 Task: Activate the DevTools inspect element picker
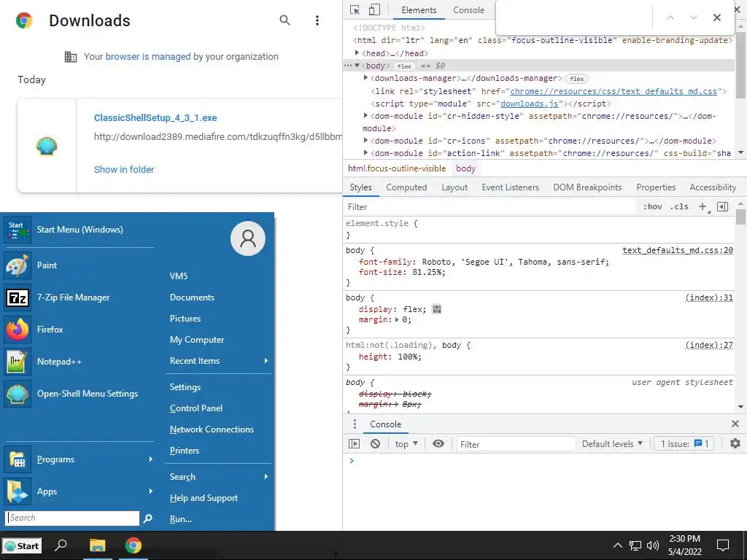click(355, 10)
